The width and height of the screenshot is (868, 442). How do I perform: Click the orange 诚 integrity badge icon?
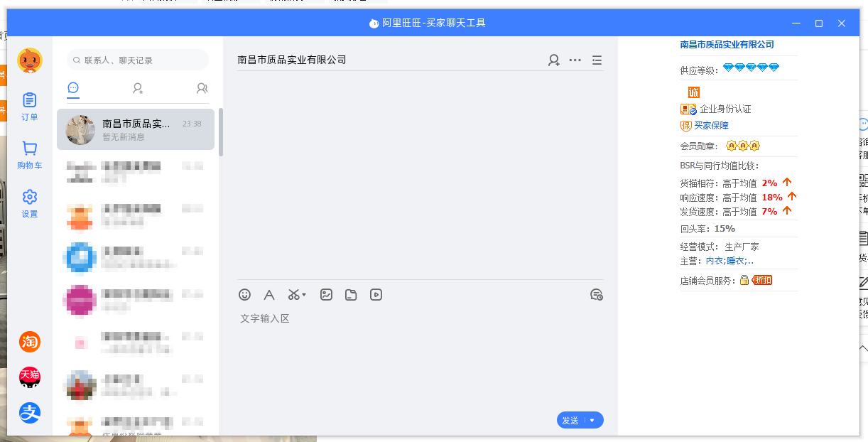point(694,92)
